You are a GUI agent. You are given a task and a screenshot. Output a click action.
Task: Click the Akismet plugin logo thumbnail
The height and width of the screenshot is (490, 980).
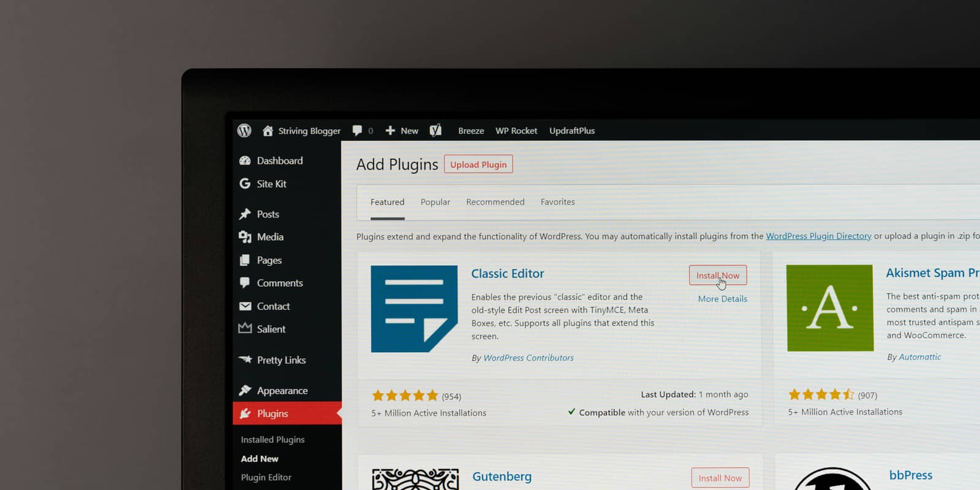830,308
